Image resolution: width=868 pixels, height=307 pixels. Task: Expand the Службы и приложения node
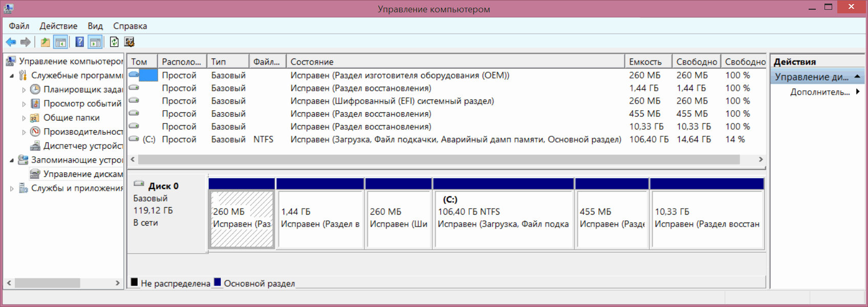point(12,188)
